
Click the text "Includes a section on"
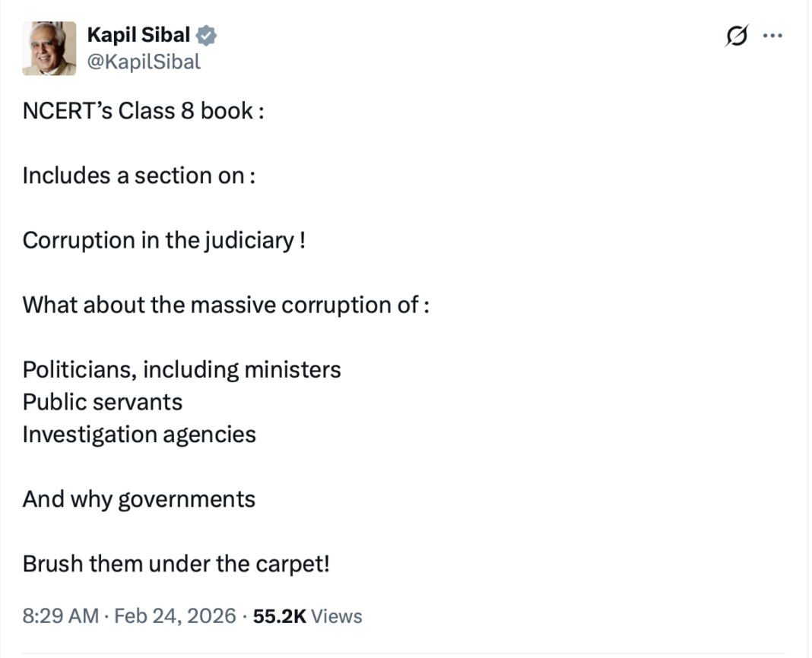[x=138, y=176]
